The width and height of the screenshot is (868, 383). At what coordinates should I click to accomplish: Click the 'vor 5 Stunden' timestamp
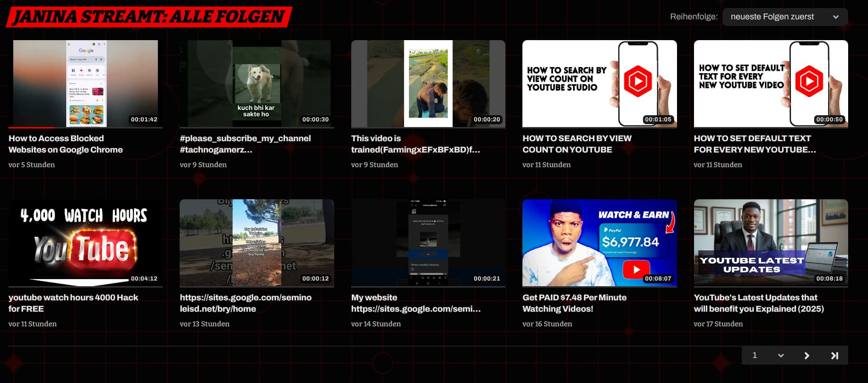[32, 165]
